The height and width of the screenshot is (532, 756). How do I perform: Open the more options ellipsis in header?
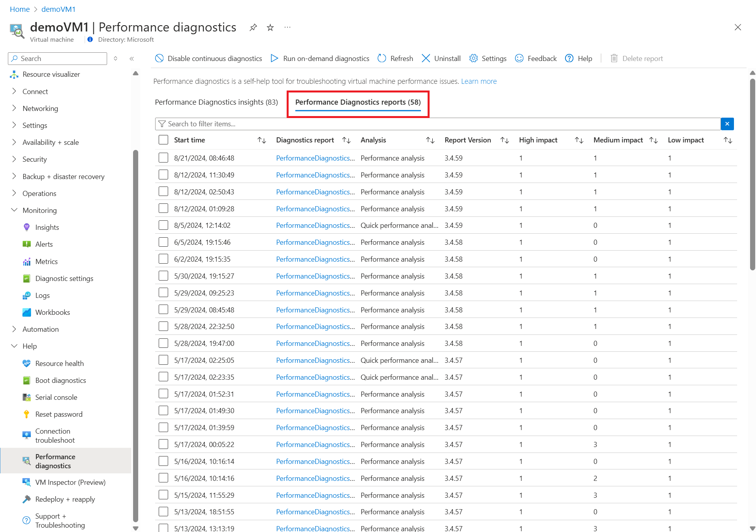[x=287, y=27]
